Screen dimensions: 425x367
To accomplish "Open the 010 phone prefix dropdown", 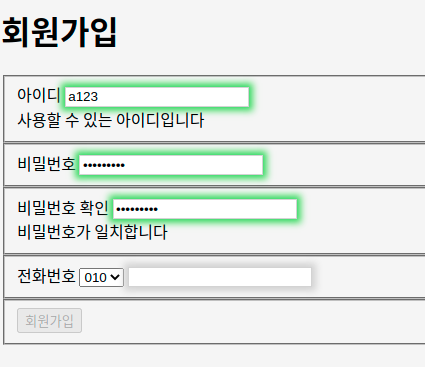I will coord(101,277).
